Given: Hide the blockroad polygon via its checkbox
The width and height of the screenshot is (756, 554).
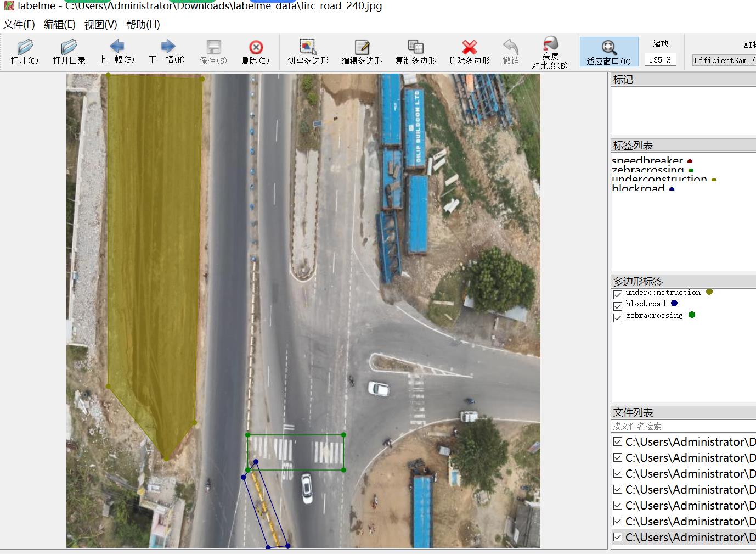Looking at the screenshot, I should click(x=618, y=306).
